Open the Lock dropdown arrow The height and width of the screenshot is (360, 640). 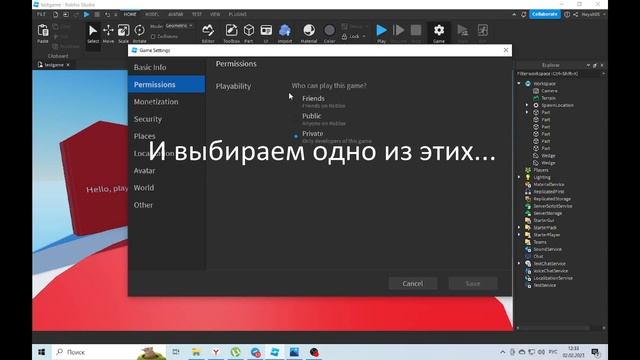tap(364, 36)
